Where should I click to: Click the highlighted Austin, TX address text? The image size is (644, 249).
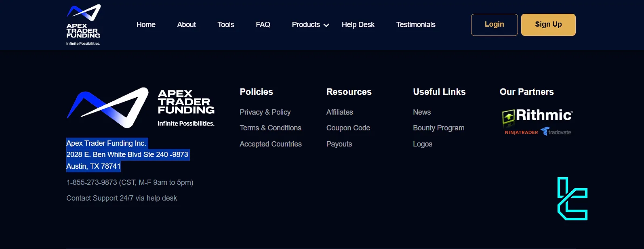click(x=93, y=166)
